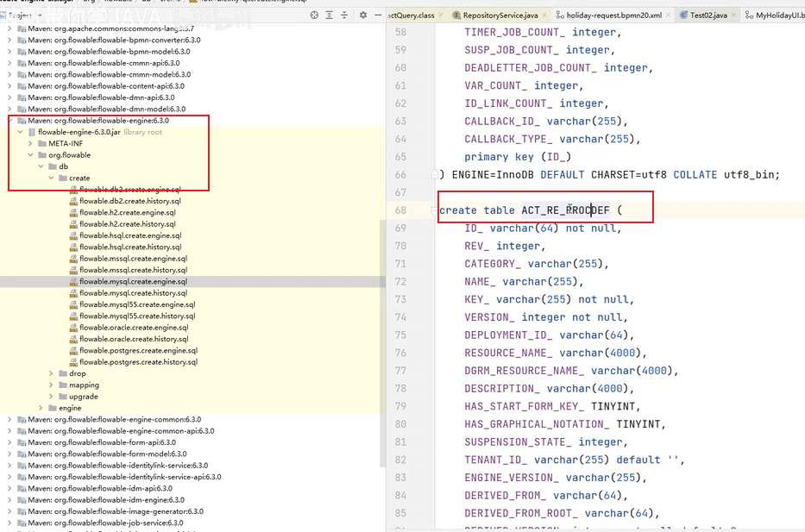Click the drop folder icon
The width and height of the screenshot is (805, 532).
63,373
